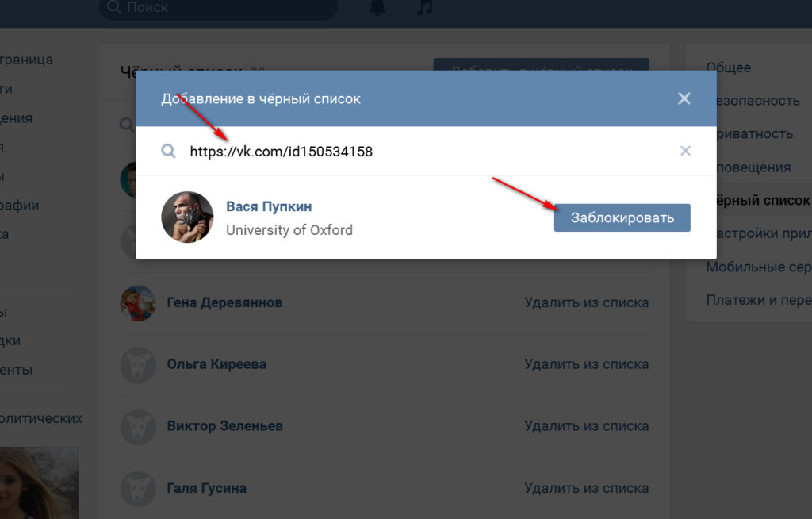
Task: Click Вася Пупкин's profile avatar
Action: coord(188,217)
